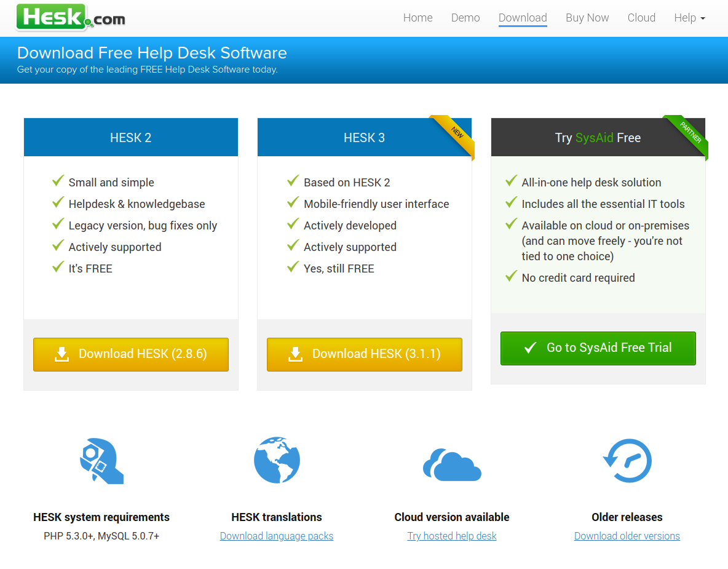This screenshot has height=569, width=728.
Task: Click the checkmark beside 'It's FREE'
Action: 58,266
